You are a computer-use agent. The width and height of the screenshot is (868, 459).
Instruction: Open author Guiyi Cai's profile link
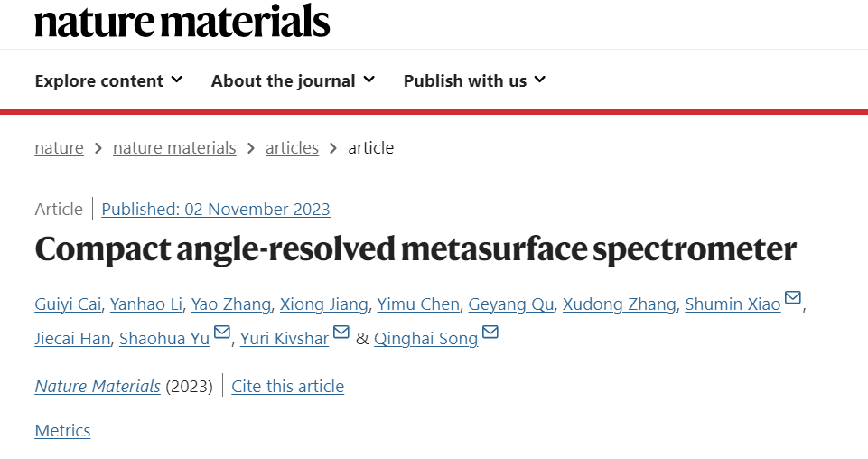point(68,304)
